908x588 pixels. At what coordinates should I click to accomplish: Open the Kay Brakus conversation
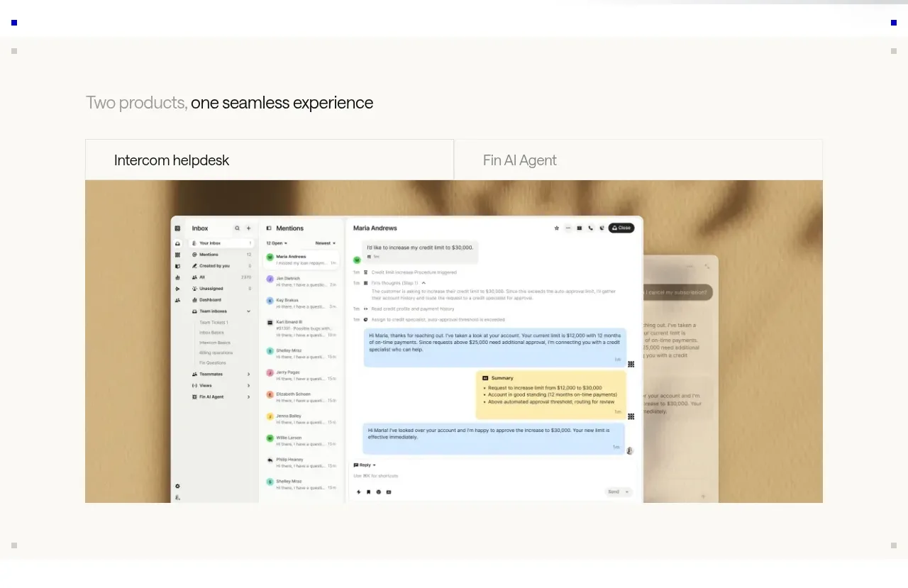tap(301, 304)
